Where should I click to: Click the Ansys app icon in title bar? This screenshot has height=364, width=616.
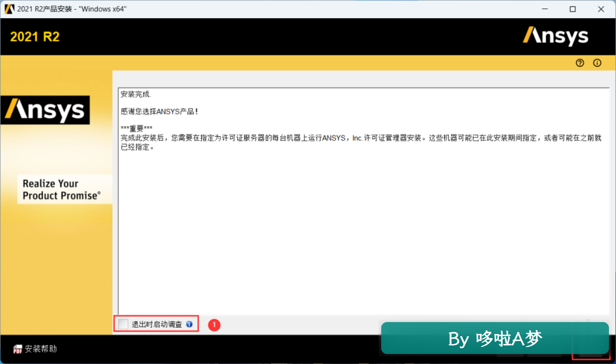(9, 9)
